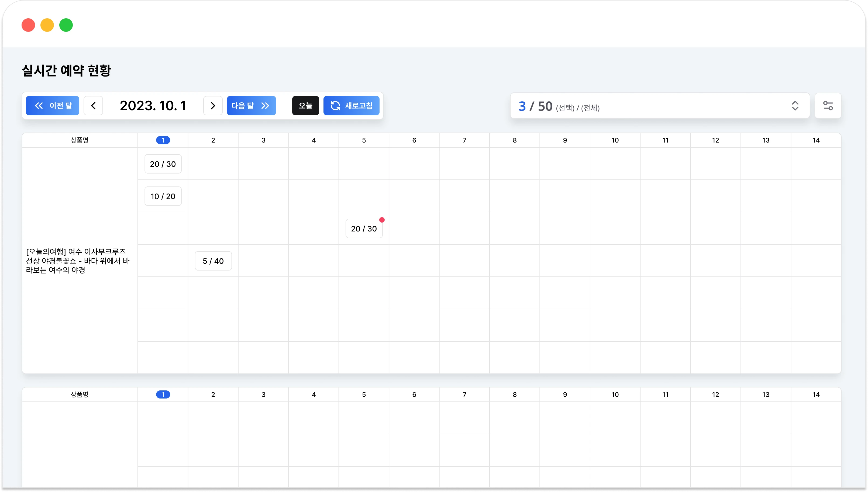
Task: Click 상품명 header in the second table
Action: [x=80, y=394]
